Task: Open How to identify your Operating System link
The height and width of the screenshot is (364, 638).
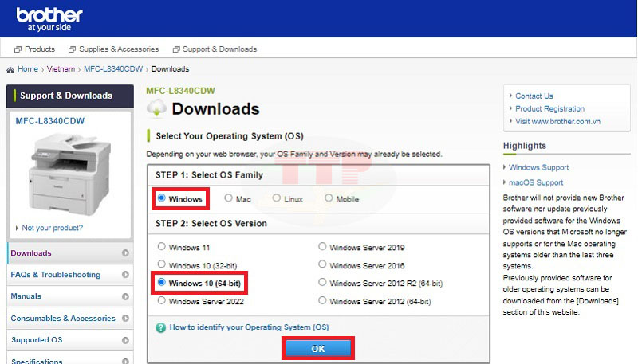Action: pyautogui.click(x=249, y=327)
